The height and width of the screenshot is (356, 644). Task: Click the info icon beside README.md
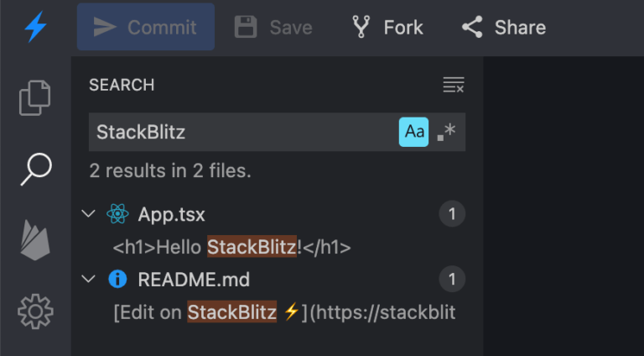point(117,280)
